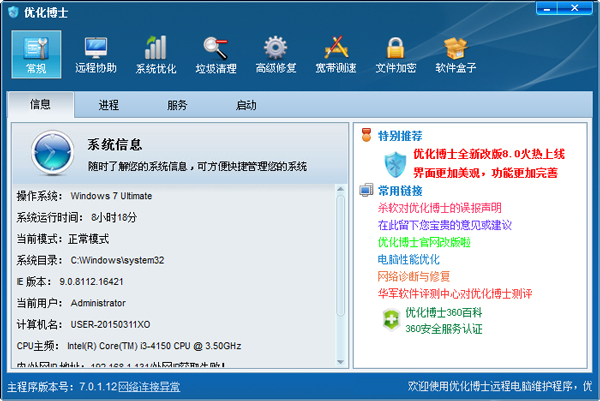
Task: Open link 优化博士官网改版啦
Action: tap(424, 242)
